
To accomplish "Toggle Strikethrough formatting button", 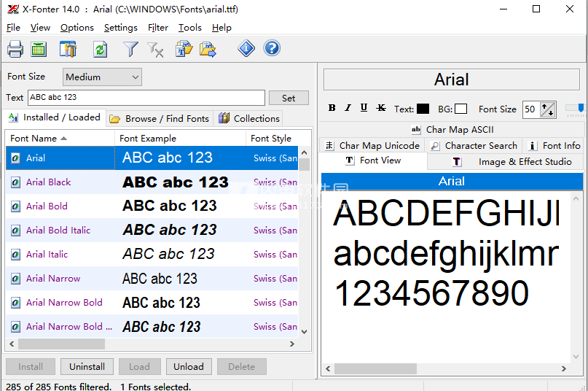I will (x=381, y=108).
